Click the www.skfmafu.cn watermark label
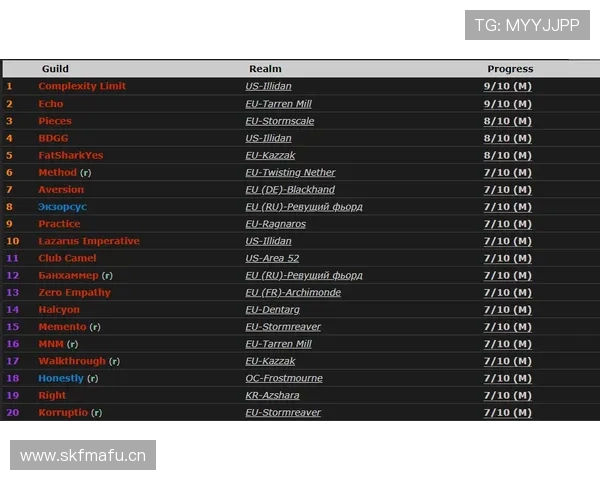The image size is (600, 480). tap(83, 456)
